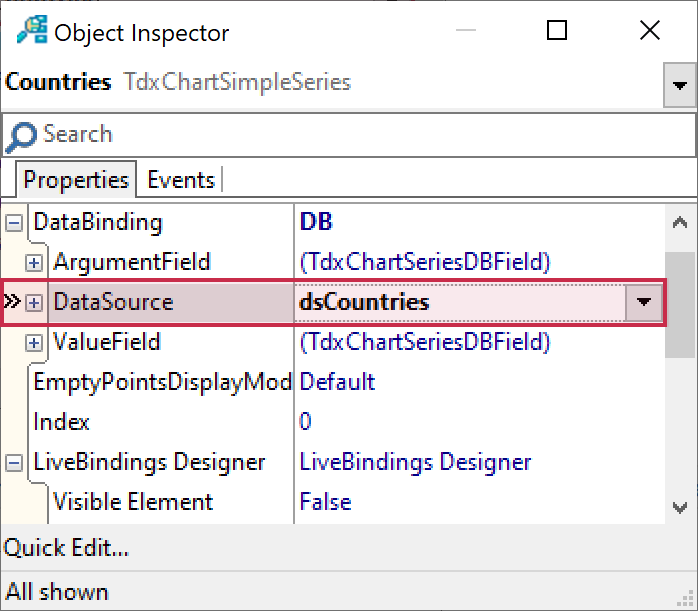Open the component selector dropdown
Viewport: 698px width, 611px height.
point(680,86)
